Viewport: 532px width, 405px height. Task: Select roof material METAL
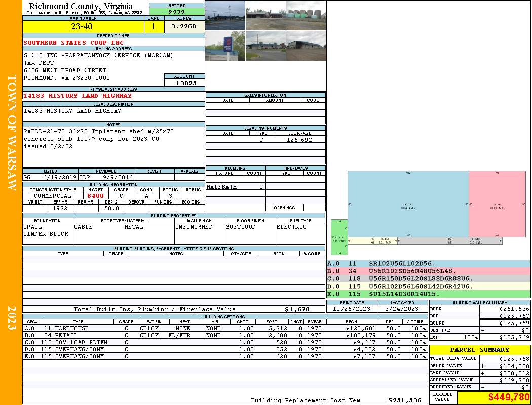(134, 227)
